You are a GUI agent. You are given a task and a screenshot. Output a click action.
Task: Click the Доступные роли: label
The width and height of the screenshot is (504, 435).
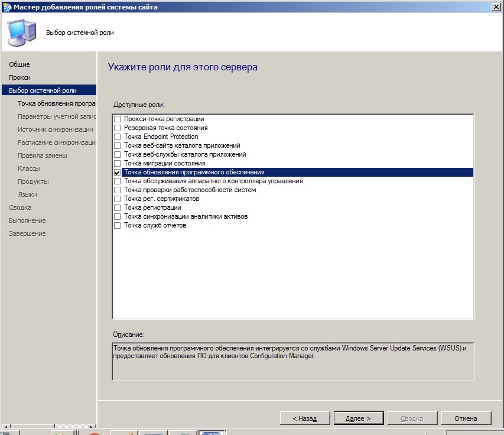coord(139,105)
